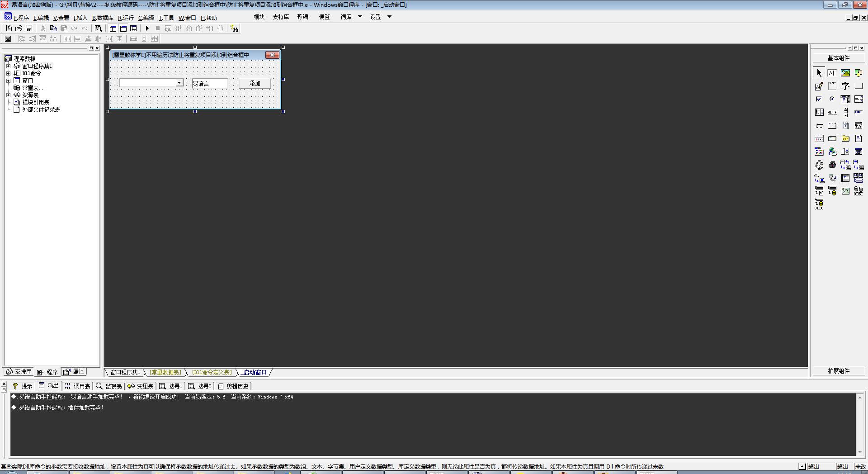Click the output panel scrollbar down arrow

click(859, 452)
